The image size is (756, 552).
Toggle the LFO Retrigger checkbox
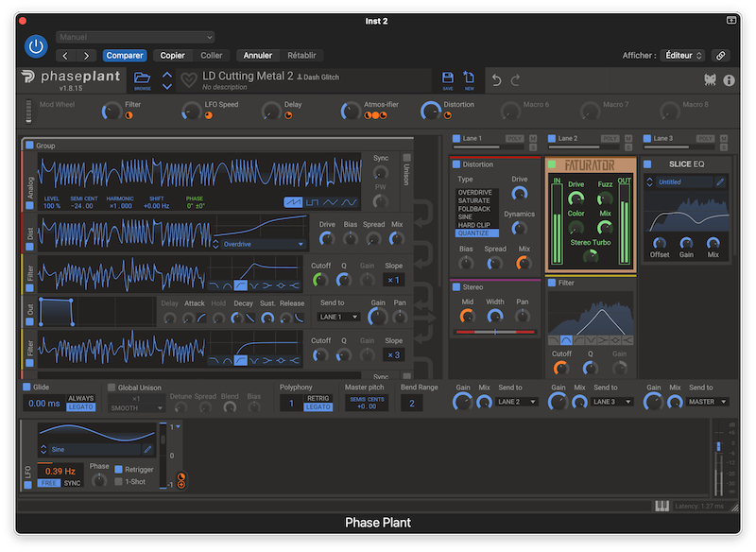pos(118,469)
